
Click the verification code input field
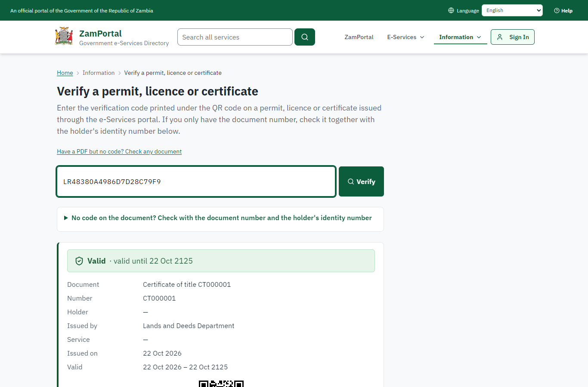pyautogui.click(x=196, y=181)
